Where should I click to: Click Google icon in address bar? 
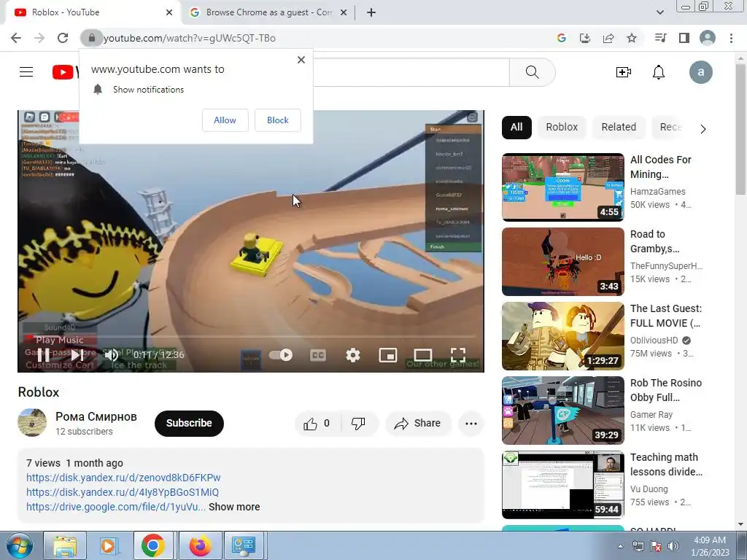562,38
